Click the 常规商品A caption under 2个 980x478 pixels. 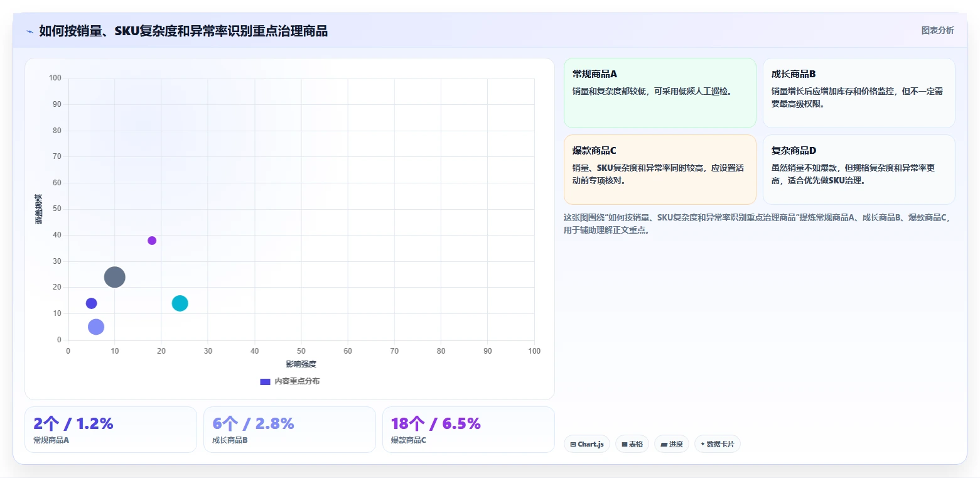pyautogui.click(x=51, y=440)
